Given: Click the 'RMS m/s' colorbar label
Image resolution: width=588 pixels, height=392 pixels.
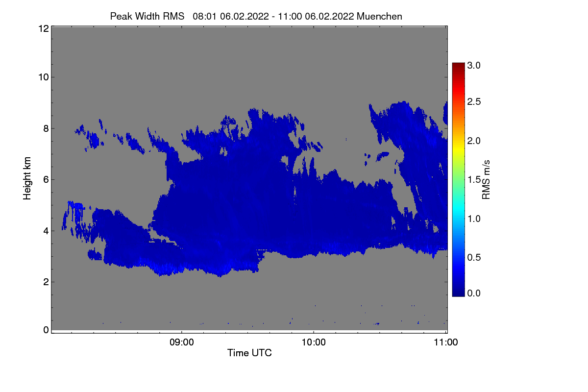Looking at the screenshot, I should pos(486,179).
